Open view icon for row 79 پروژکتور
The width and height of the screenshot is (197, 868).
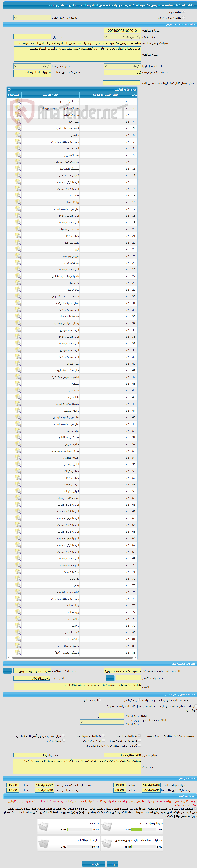point(18,626)
